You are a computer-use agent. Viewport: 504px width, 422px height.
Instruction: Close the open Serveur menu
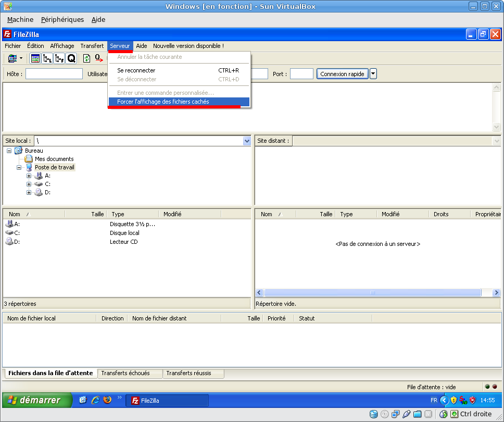pos(120,46)
